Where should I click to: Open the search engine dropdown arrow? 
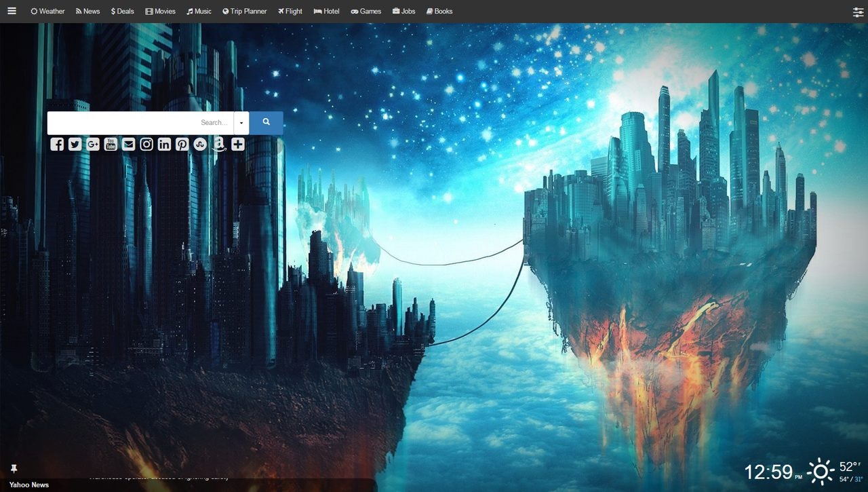[x=241, y=123]
